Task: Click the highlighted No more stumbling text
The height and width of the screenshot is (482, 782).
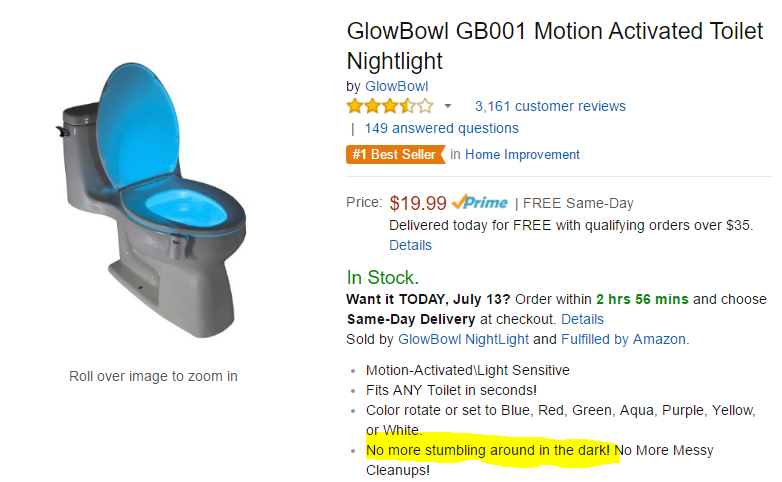Action: (x=488, y=450)
